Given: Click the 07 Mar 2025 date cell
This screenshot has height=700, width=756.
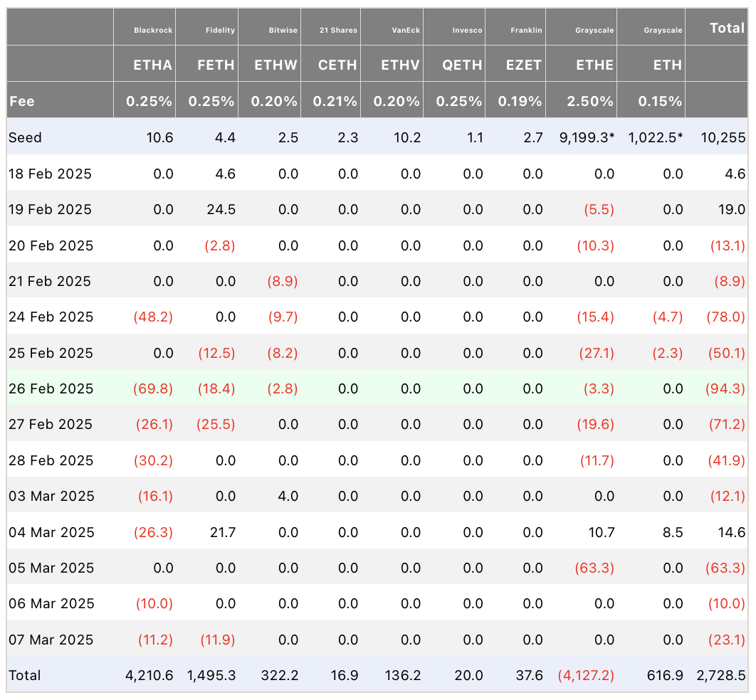Looking at the screenshot, I should click(x=51, y=640).
